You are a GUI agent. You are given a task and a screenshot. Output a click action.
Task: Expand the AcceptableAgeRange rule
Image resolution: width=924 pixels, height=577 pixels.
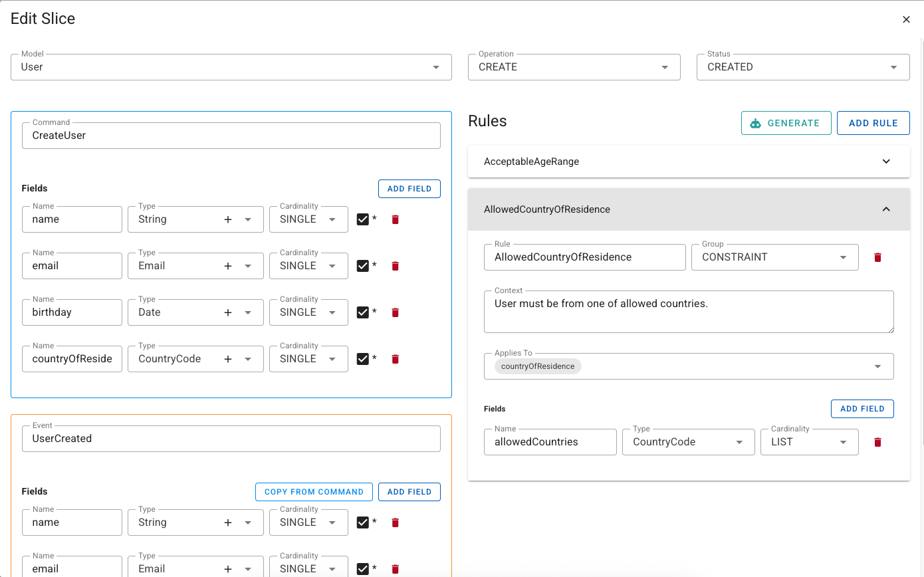click(886, 162)
